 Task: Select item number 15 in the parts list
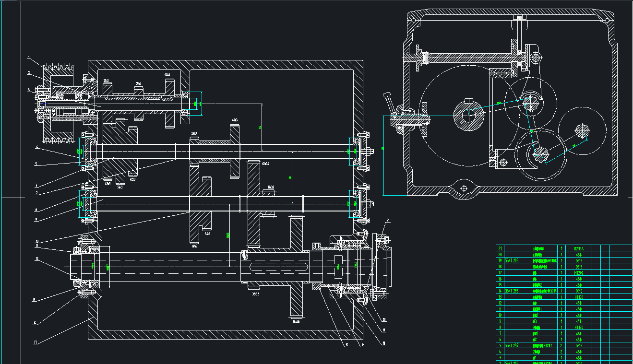[501, 285]
